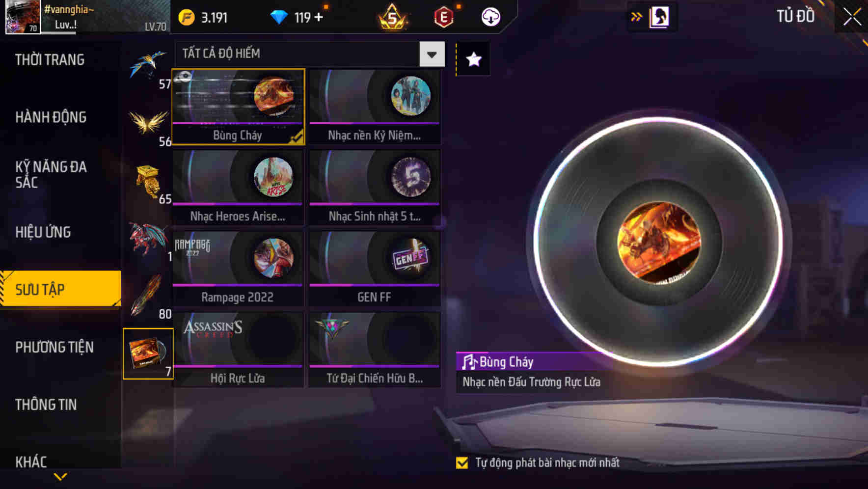Toggle the equipped check on Bùng Cháy

(x=297, y=137)
